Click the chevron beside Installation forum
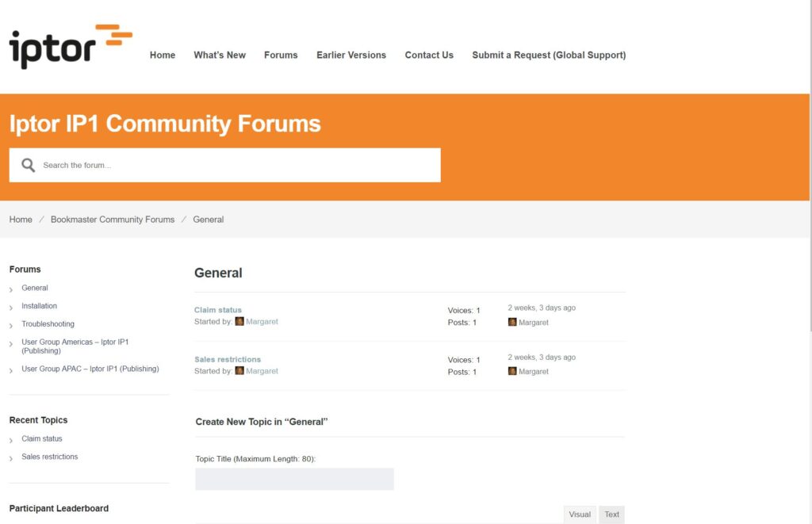The image size is (812, 524). [11, 308]
